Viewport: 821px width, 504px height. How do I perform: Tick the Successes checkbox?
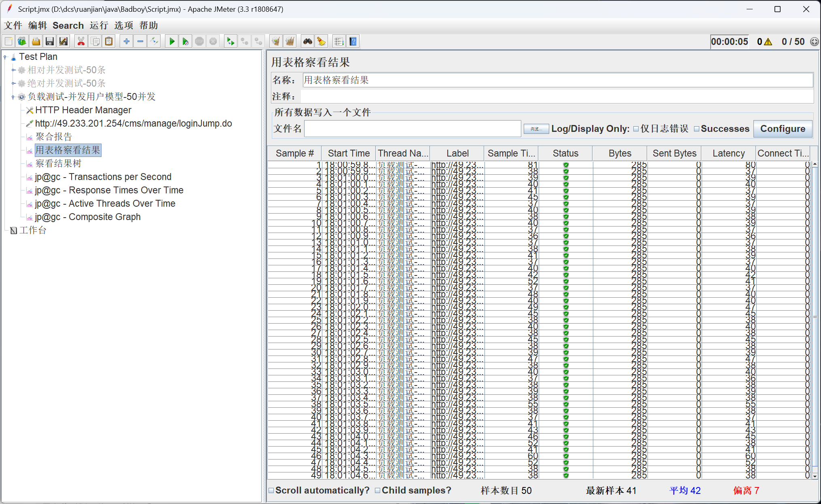coord(696,129)
